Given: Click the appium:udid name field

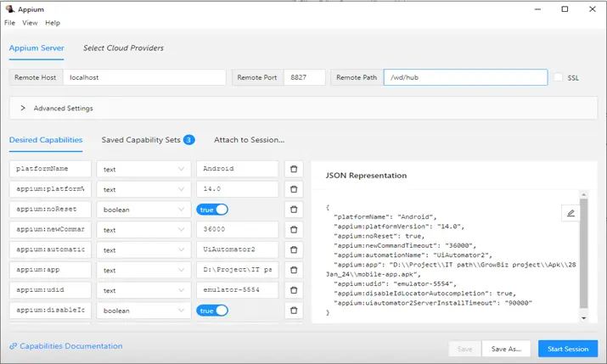Looking at the screenshot, I should [x=50, y=290].
